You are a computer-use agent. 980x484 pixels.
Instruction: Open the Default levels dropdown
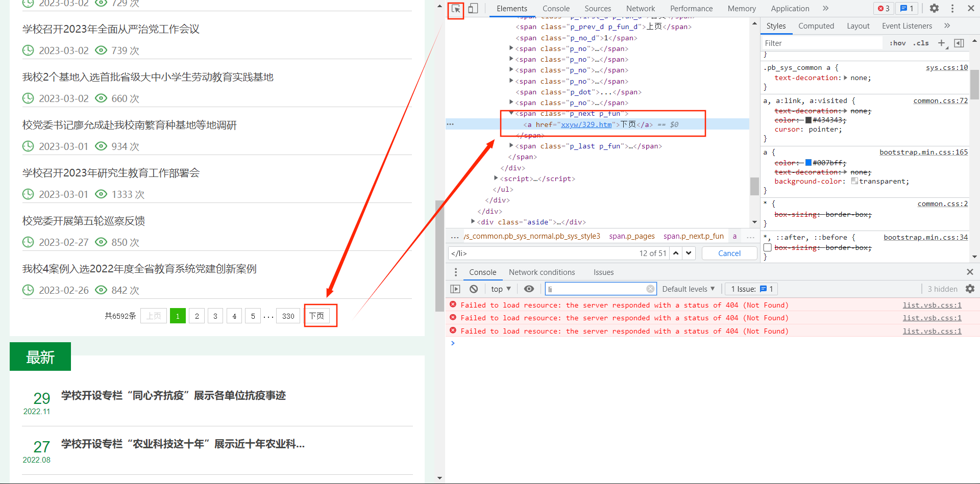point(689,289)
